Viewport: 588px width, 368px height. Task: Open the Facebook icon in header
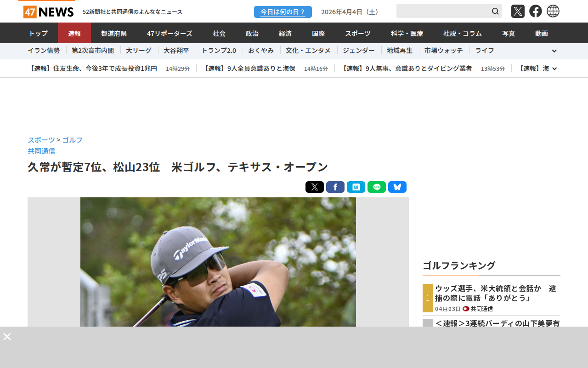[536, 11]
